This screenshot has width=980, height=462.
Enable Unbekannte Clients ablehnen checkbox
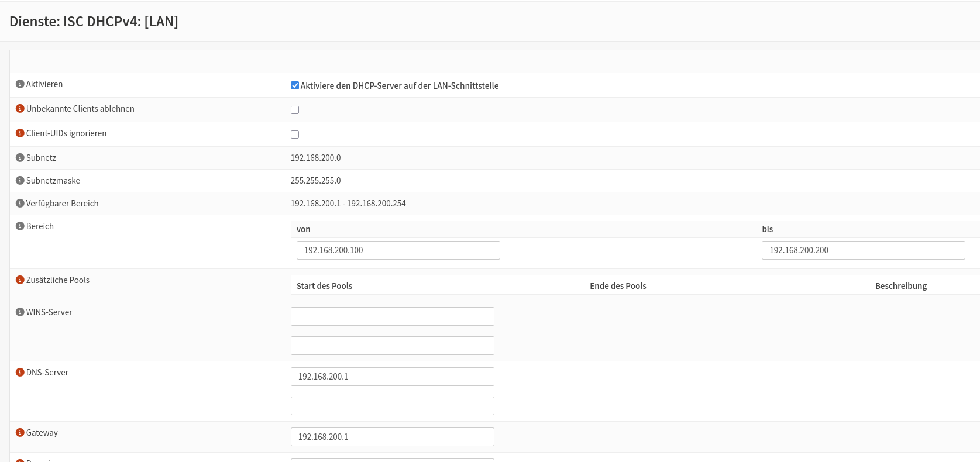coord(295,110)
